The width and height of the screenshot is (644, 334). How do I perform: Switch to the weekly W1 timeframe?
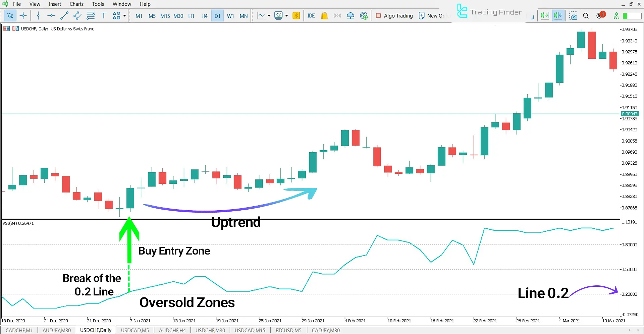[230, 15]
